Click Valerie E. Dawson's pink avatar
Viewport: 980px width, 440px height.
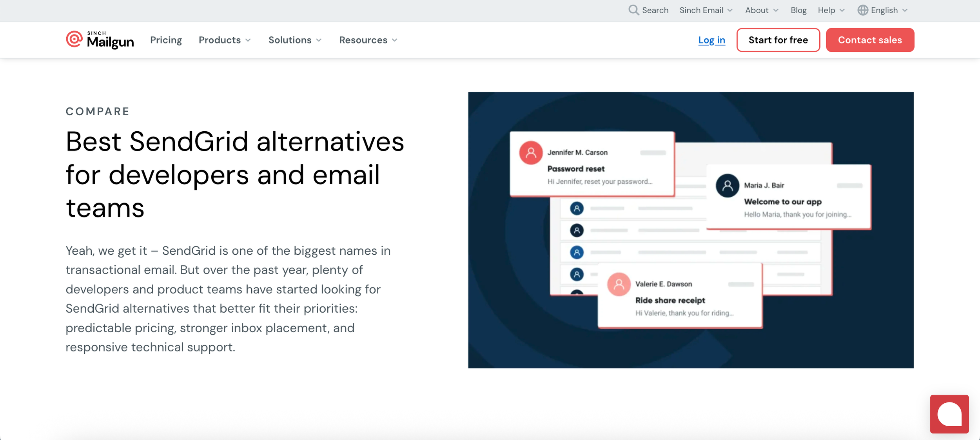[619, 284]
